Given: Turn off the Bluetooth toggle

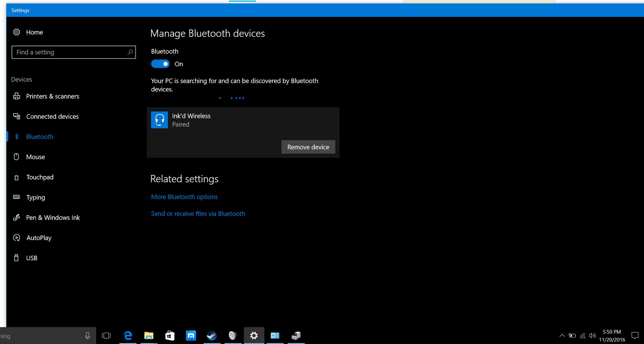Looking at the screenshot, I should click(160, 64).
